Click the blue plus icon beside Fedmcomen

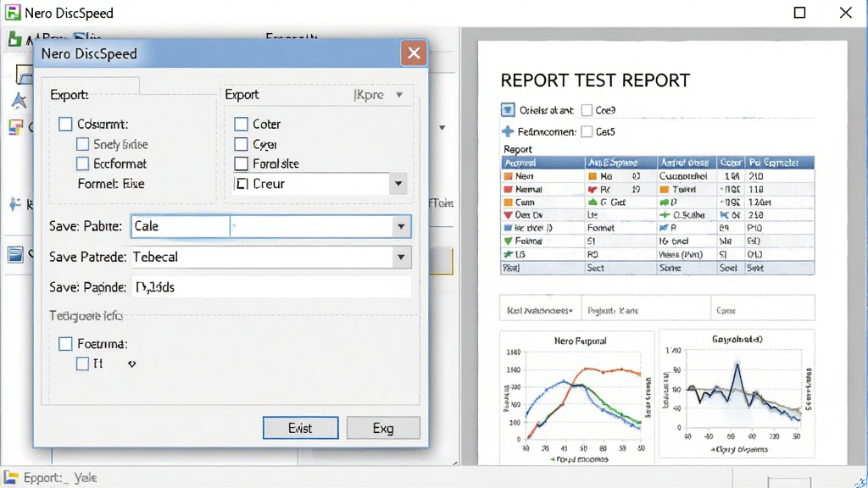508,131
